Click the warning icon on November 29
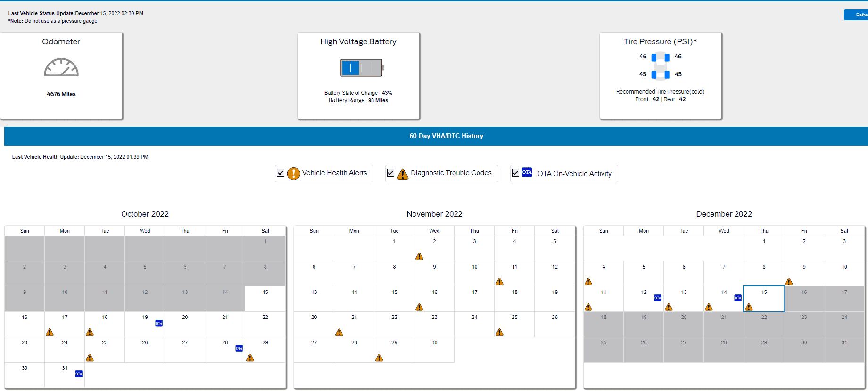Image resolution: width=868 pixels, height=391 pixels. click(x=379, y=358)
